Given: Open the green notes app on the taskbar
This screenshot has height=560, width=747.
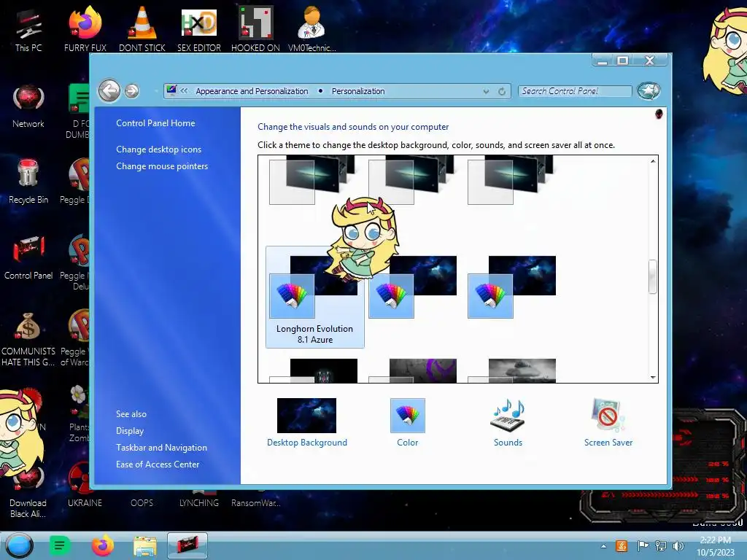Looking at the screenshot, I should 59,545.
